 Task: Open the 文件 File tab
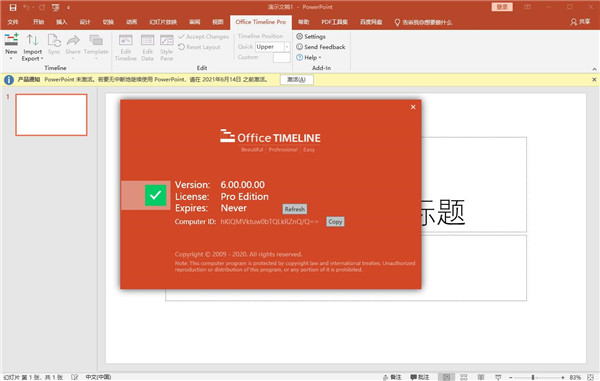[13, 22]
